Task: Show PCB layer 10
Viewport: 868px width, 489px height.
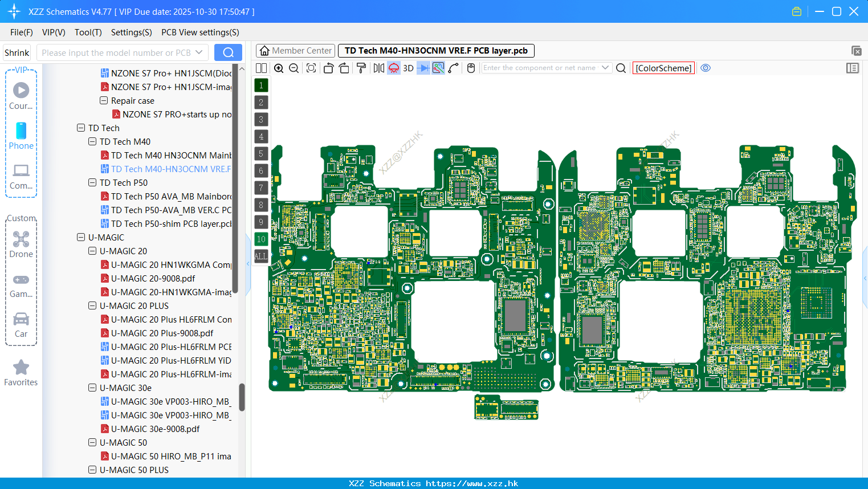Action: pos(261,239)
